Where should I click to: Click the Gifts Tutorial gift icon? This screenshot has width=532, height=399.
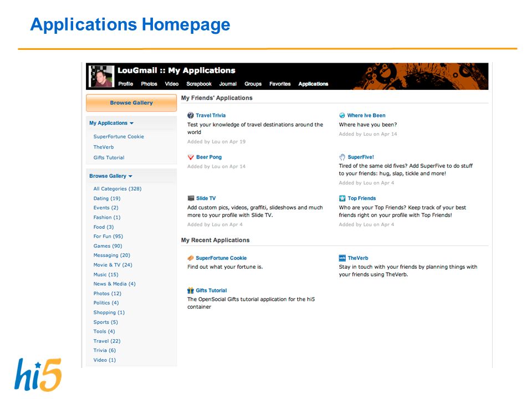pos(191,290)
